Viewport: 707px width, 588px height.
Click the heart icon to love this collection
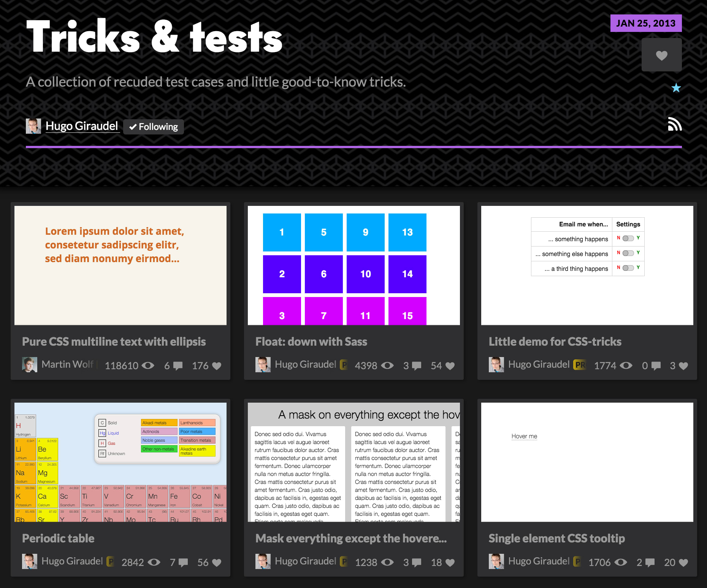click(x=661, y=55)
